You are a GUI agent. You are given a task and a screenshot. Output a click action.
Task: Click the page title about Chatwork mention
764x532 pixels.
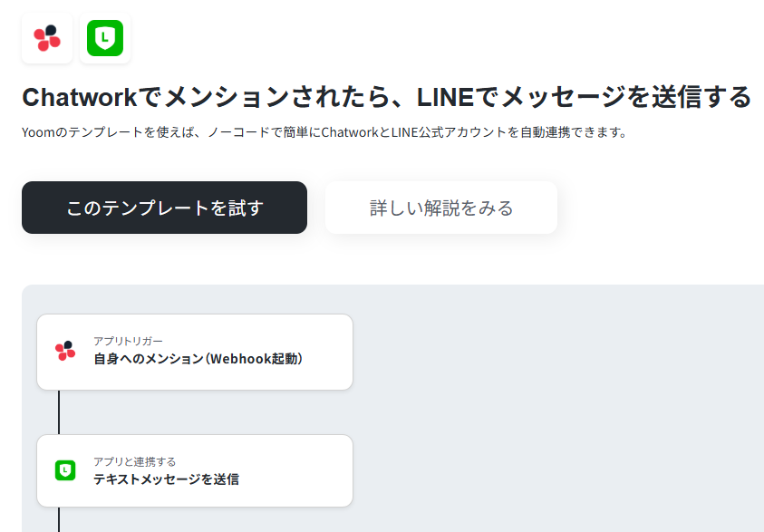tap(386, 97)
